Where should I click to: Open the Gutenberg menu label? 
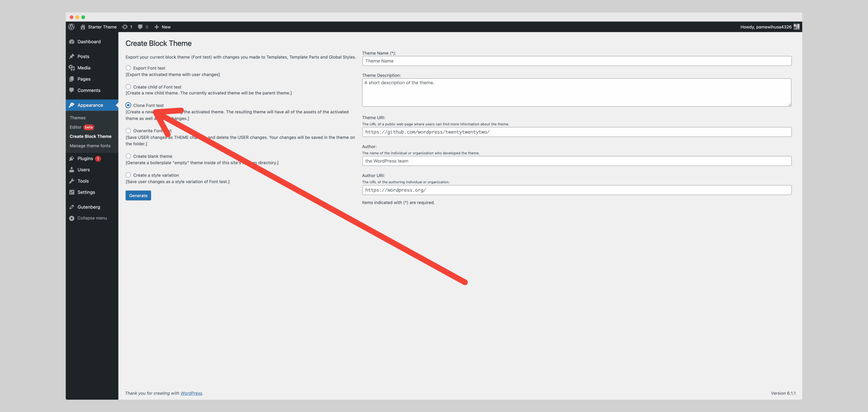pyautogui.click(x=88, y=207)
